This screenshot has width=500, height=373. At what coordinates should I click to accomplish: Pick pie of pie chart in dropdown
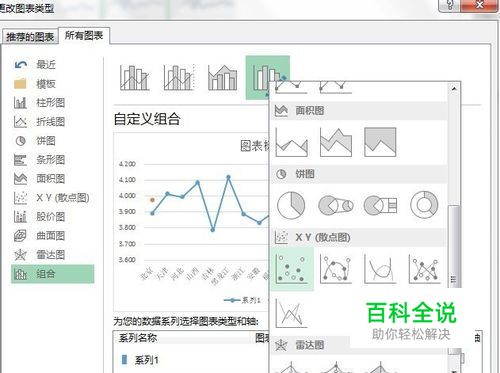click(x=336, y=205)
